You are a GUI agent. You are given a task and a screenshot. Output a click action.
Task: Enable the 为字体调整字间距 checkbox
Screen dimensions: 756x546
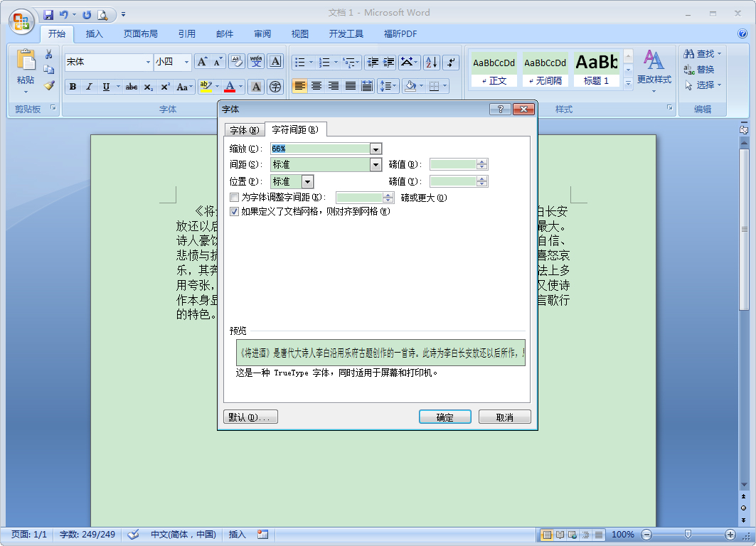[235, 196]
